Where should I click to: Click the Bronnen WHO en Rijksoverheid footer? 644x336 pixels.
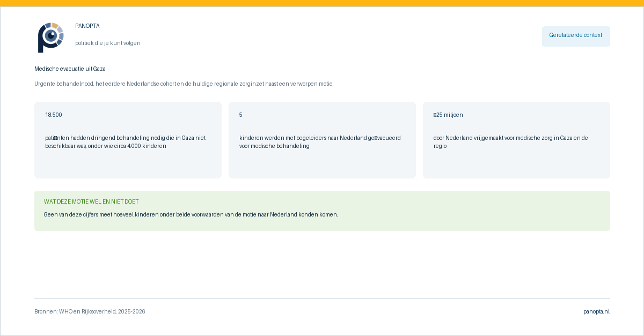pos(90,311)
